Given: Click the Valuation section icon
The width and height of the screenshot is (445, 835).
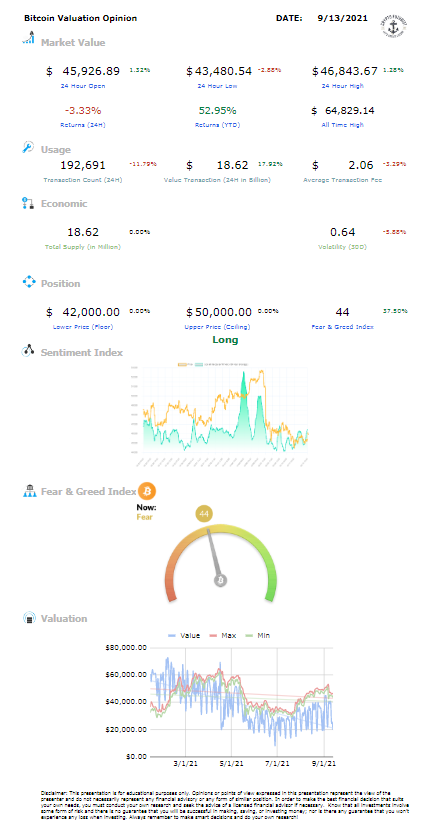Looking at the screenshot, I should click(28, 618).
